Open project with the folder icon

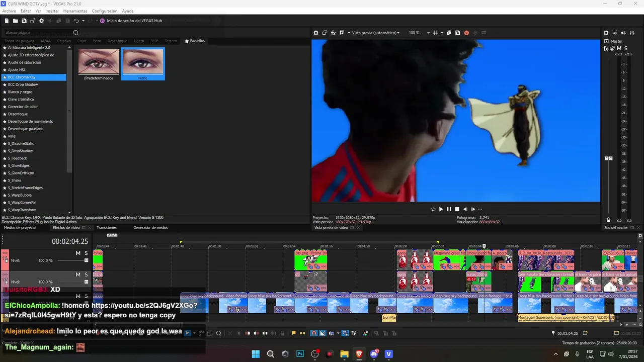click(x=16, y=21)
